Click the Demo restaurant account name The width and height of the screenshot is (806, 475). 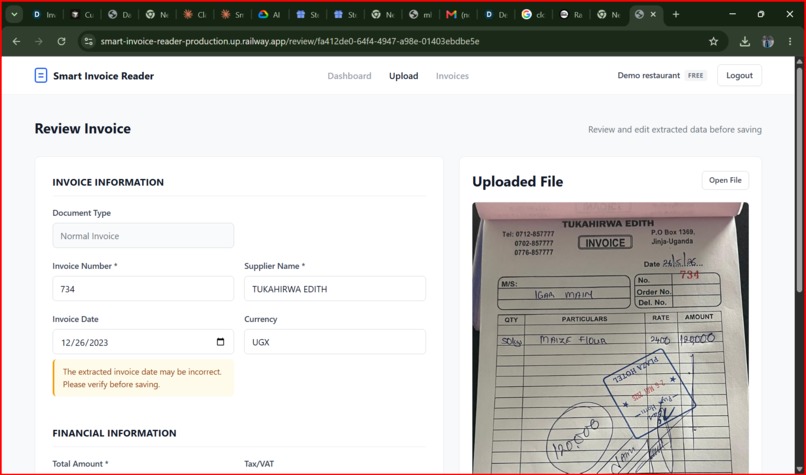[x=648, y=76]
